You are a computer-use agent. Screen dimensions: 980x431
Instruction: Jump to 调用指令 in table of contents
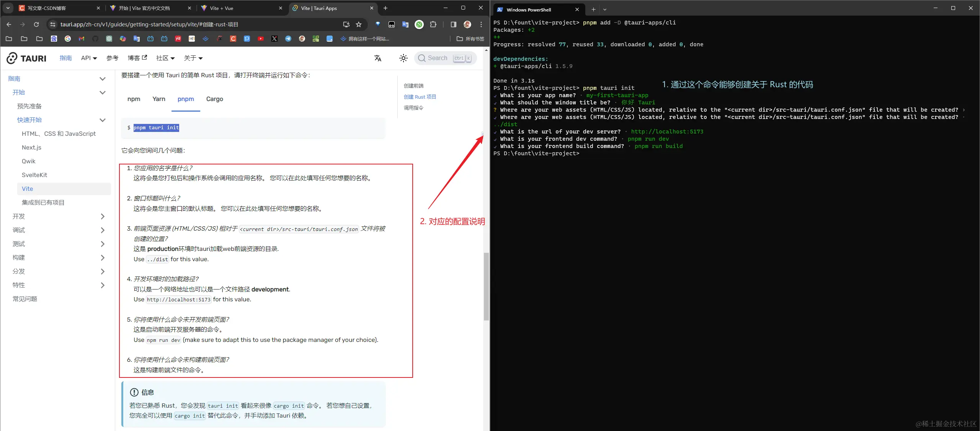click(x=413, y=108)
